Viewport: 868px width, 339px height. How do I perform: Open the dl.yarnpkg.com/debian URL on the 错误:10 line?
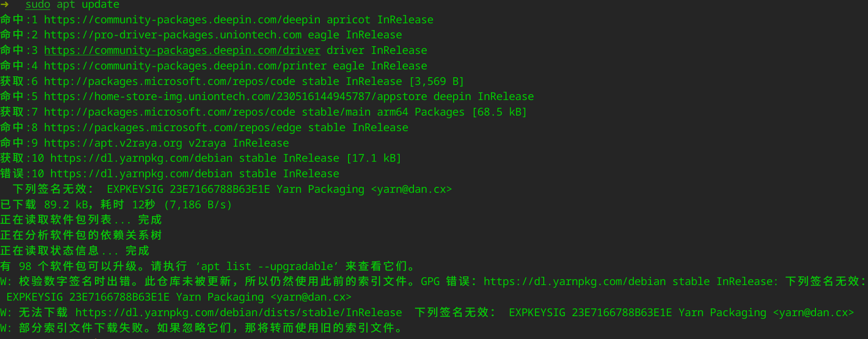(x=141, y=174)
